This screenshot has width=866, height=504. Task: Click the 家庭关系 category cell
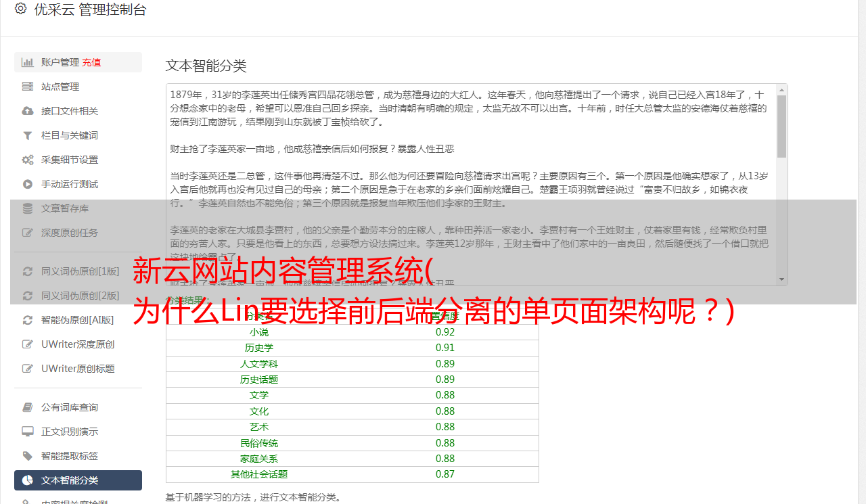(x=258, y=459)
